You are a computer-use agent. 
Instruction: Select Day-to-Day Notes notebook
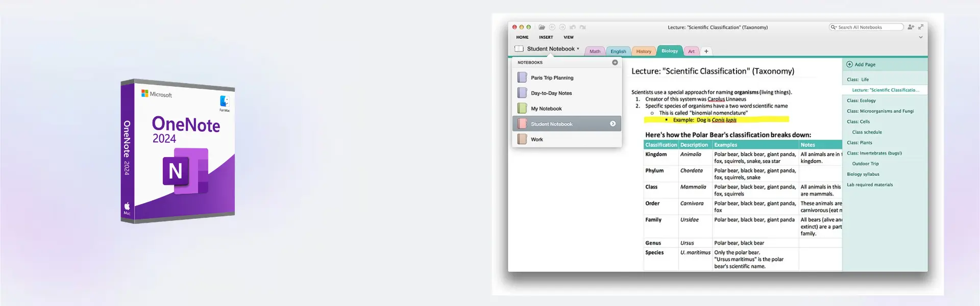point(567,93)
